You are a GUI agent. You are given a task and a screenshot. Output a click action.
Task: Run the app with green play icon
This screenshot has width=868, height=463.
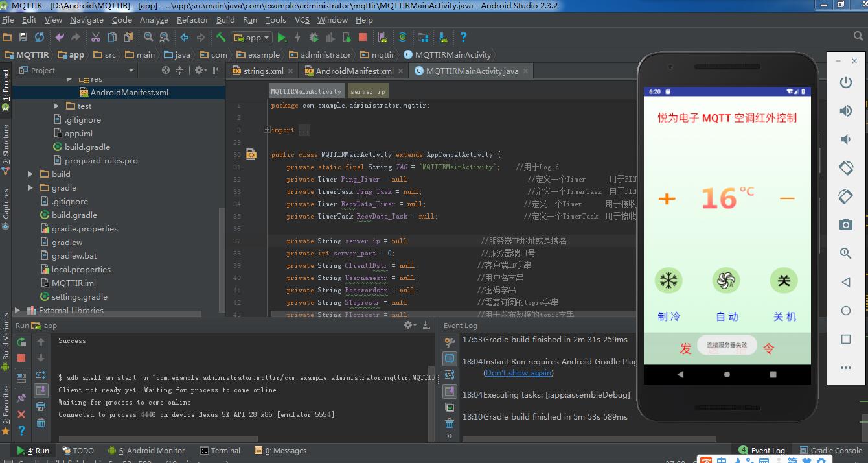pyautogui.click(x=282, y=37)
